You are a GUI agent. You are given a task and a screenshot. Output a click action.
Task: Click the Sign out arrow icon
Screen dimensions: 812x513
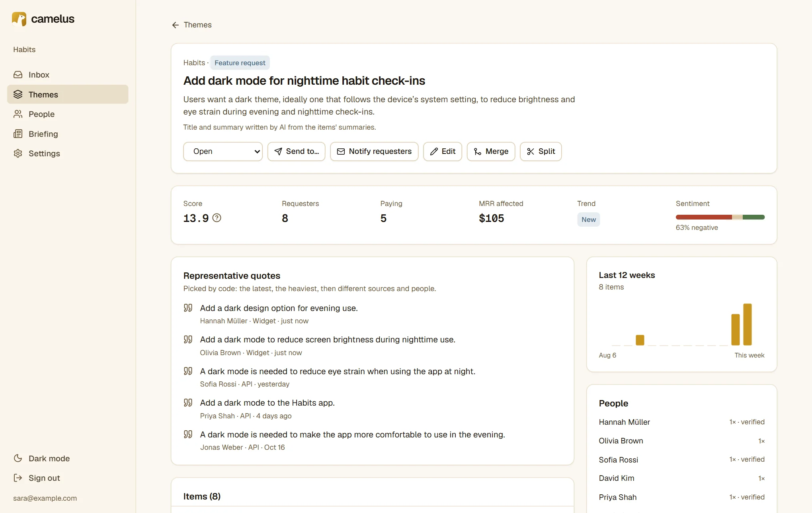point(18,478)
